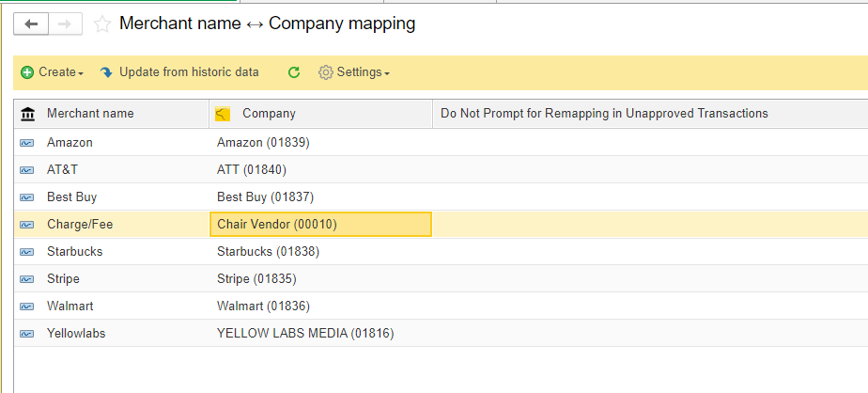The height and width of the screenshot is (393, 868).
Task: Click company cell Best Buy (01837)
Action: (320, 196)
